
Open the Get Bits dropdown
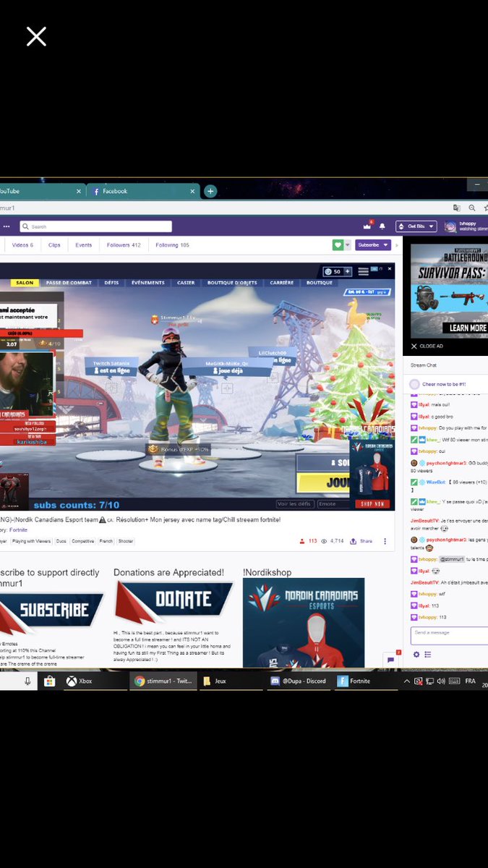[416, 226]
